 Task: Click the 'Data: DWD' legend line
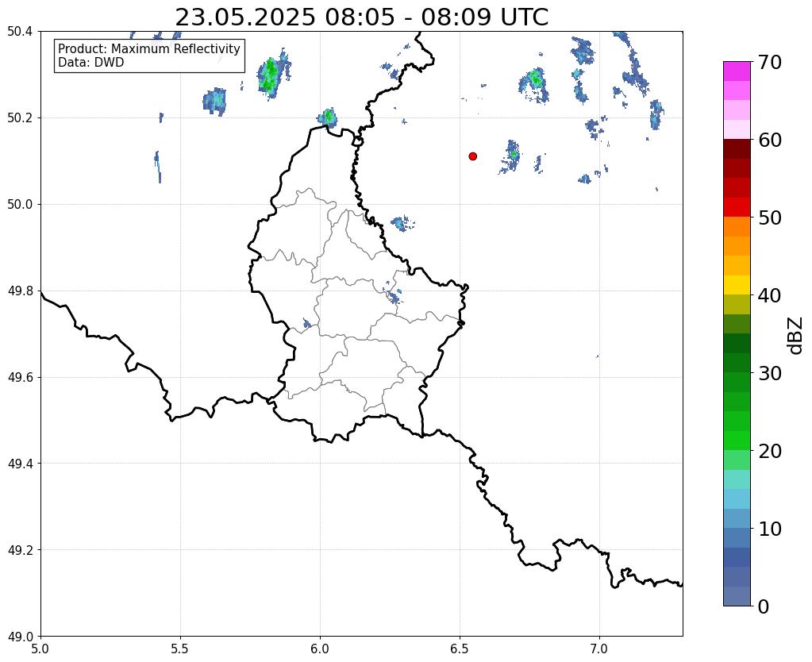[x=91, y=63]
